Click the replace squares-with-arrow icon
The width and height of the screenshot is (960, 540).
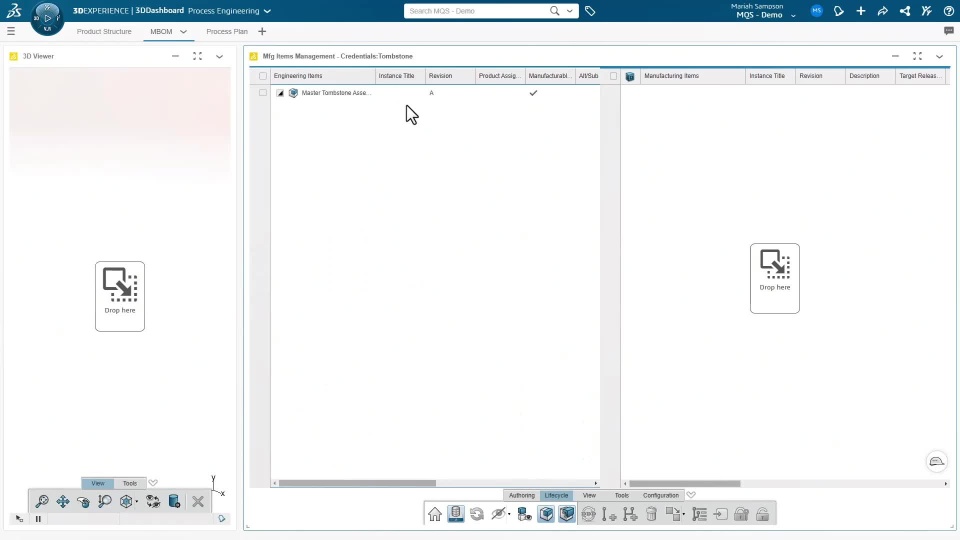coord(673,514)
